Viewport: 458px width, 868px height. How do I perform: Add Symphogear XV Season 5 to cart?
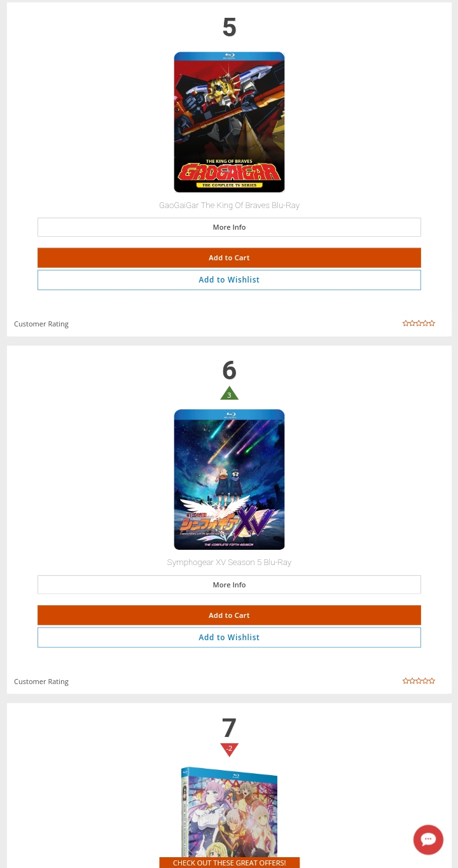(x=229, y=615)
